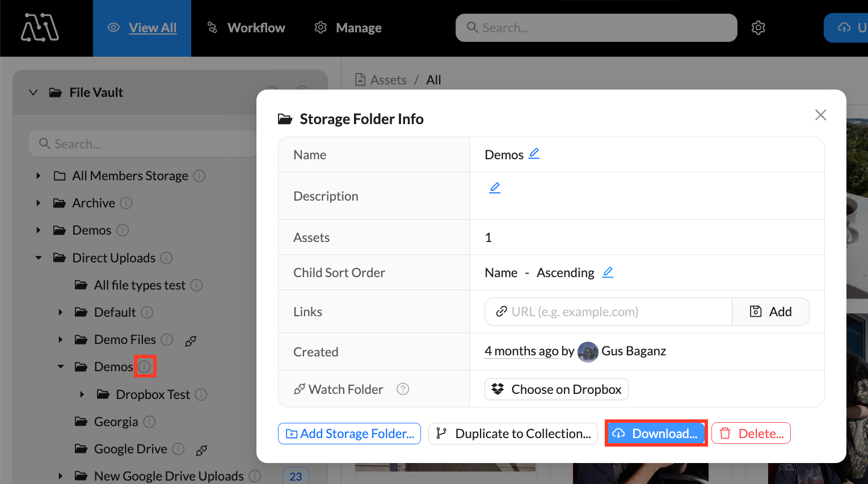Open search settings gear icon

(x=759, y=28)
